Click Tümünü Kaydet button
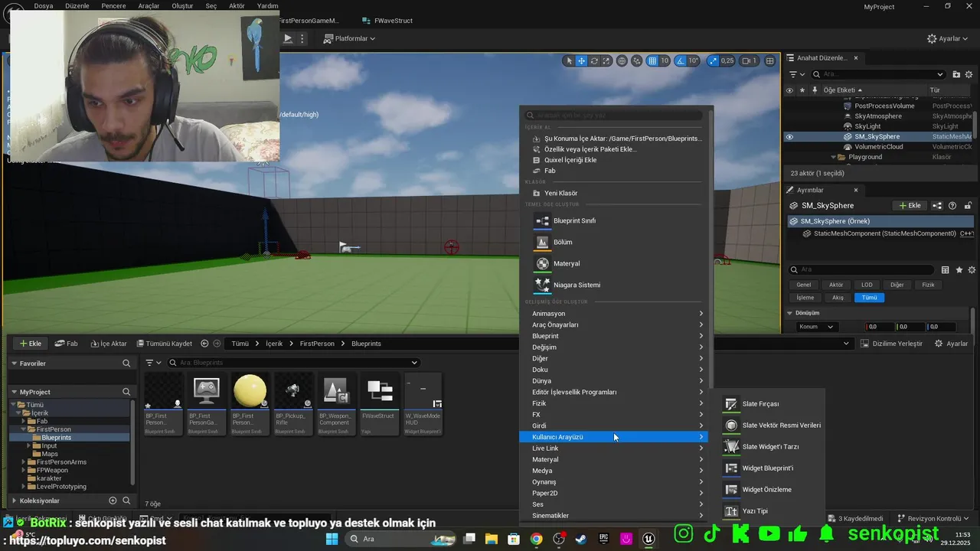The image size is (980, 551). (x=165, y=344)
